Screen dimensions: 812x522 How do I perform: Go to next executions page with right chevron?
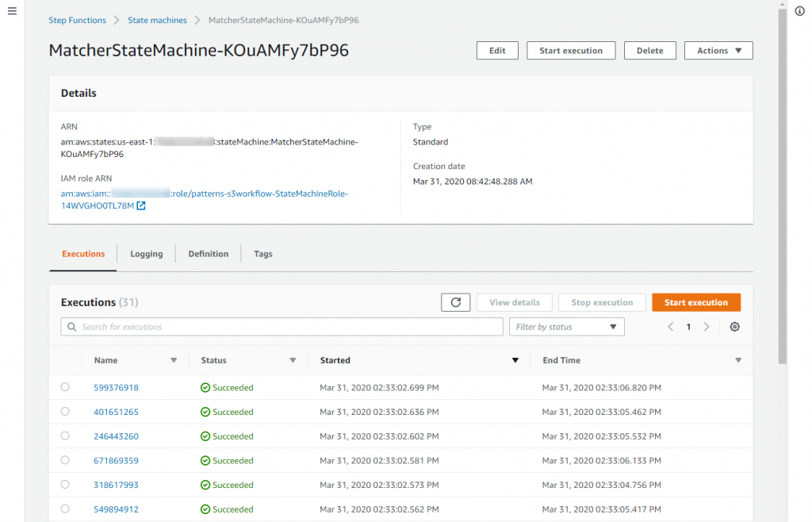tap(707, 326)
